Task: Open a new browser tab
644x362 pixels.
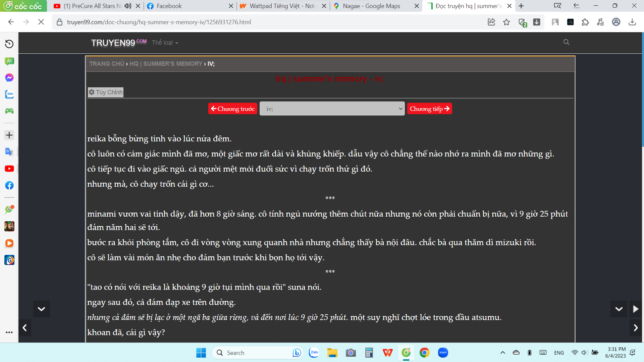Action: pyautogui.click(x=521, y=6)
